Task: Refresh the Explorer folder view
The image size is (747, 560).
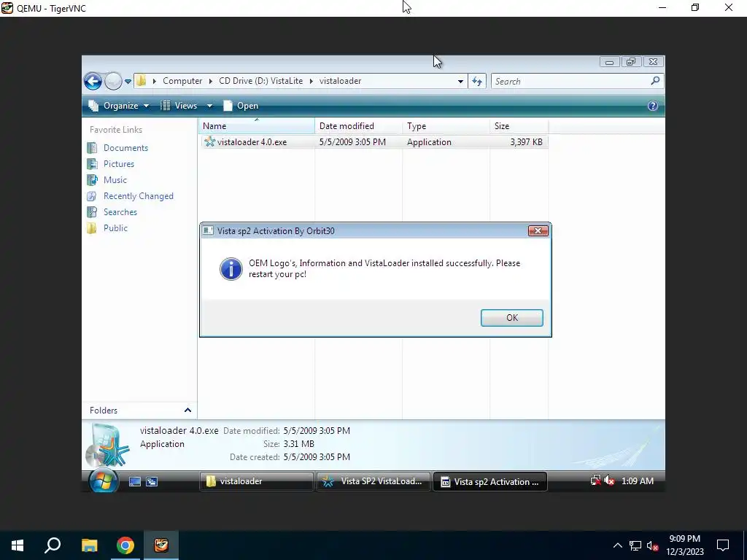Action: (x=477, y=82)
